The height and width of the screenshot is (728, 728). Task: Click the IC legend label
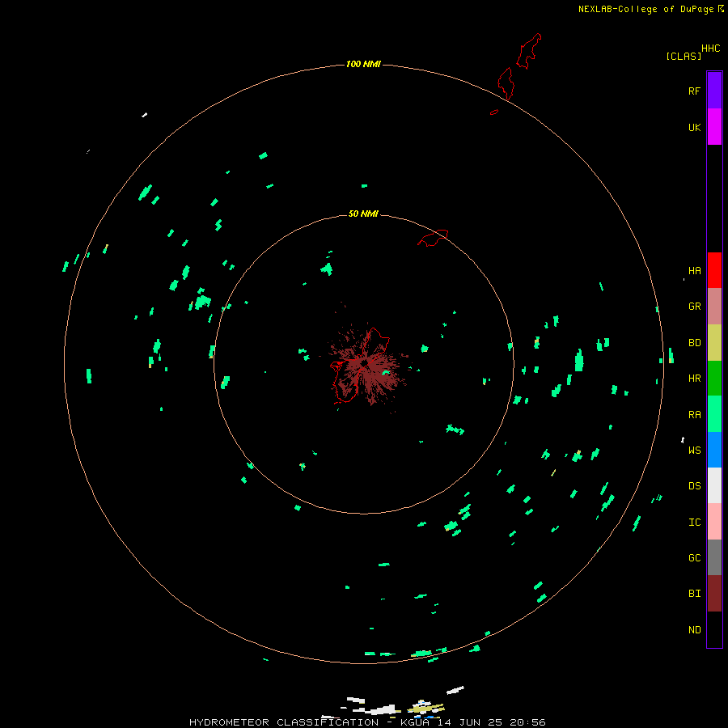694,523
